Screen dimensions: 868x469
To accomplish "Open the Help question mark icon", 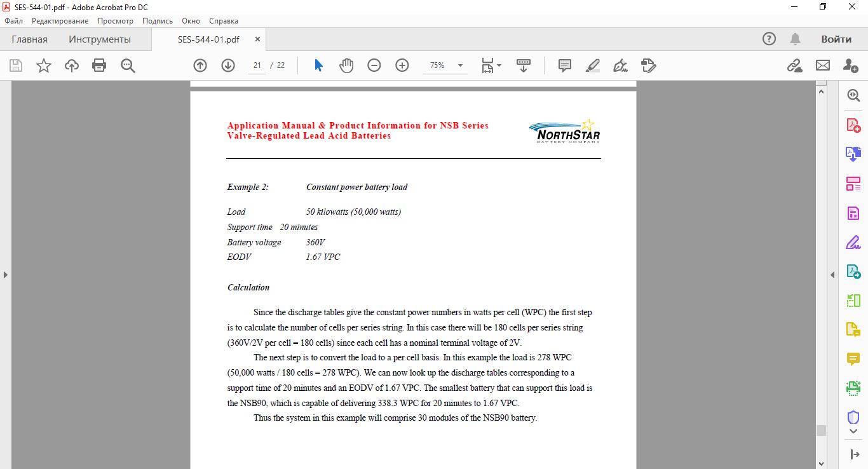I will [x=769, y=39].
